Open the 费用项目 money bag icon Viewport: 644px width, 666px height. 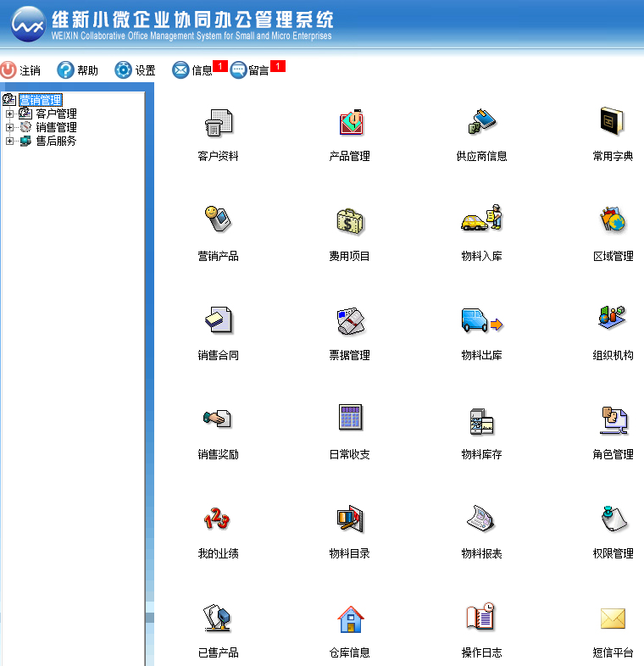point(350,222)
